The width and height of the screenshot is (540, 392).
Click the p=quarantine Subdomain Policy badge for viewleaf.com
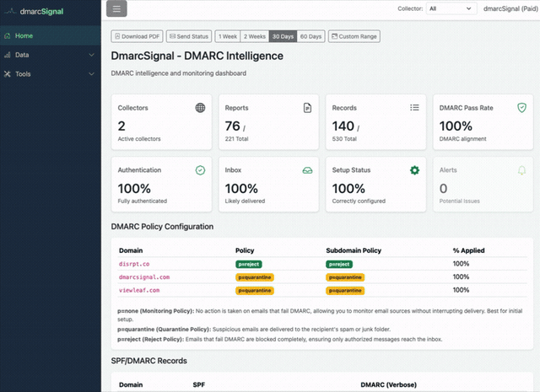tap(345, 291)
